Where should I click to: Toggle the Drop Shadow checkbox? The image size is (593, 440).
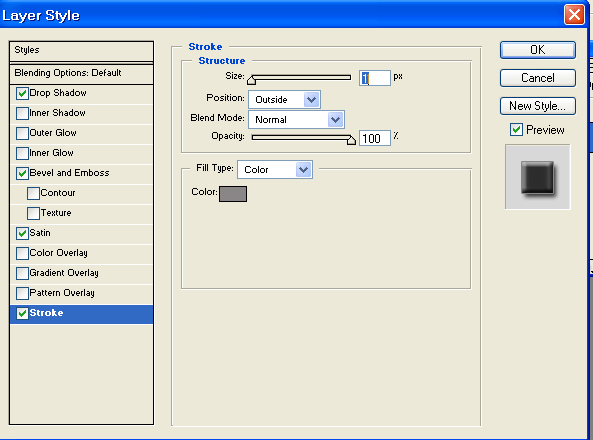(22, 93)
